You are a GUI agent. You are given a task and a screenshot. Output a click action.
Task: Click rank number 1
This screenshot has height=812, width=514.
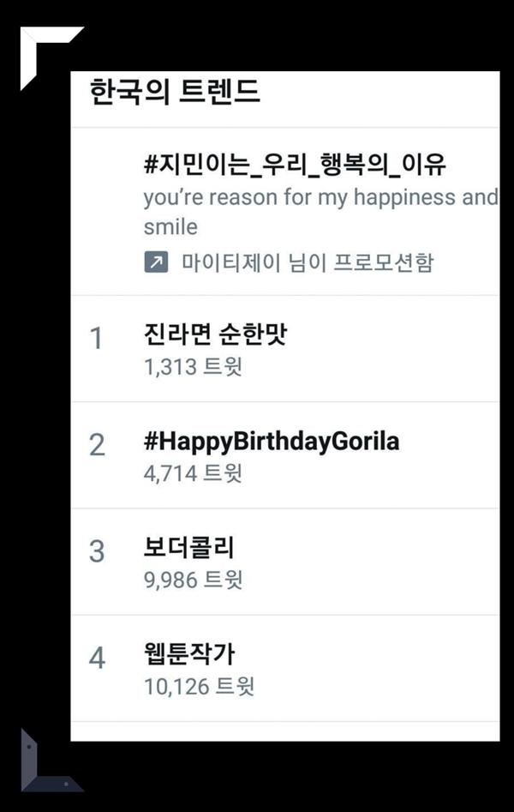tap(97, 340)
